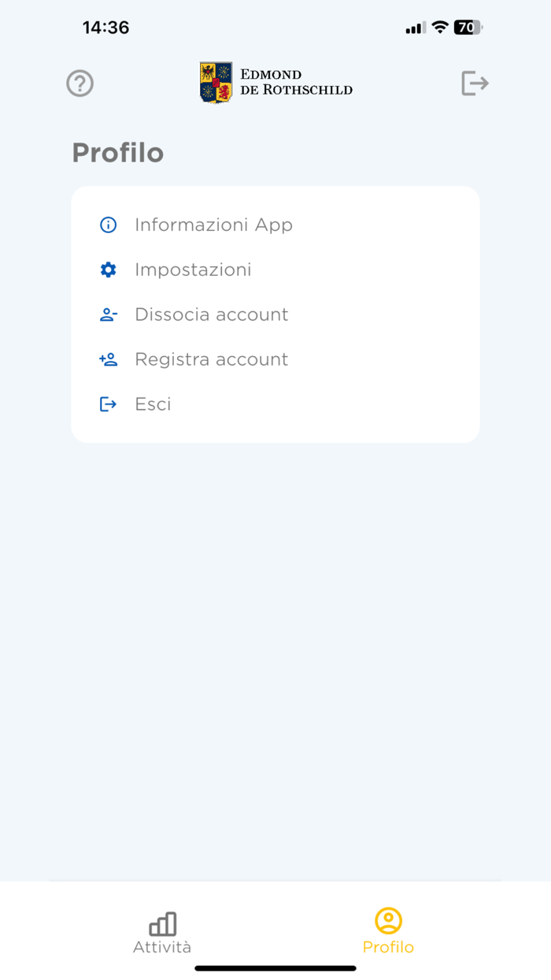Select the gear icon beside Impostazioni
Image resolution: width=551 pixels, height=980 pixels.
tap(108, 269)
